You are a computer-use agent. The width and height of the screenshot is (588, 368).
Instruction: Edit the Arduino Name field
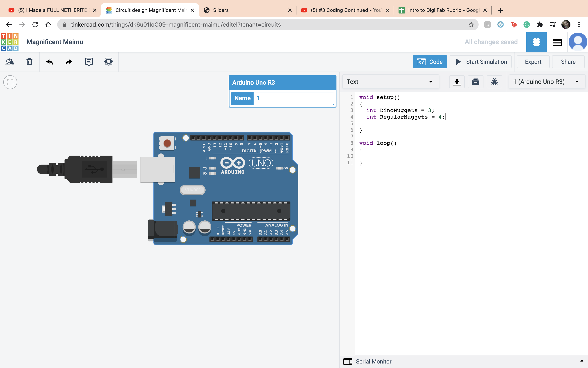[293, 98]
